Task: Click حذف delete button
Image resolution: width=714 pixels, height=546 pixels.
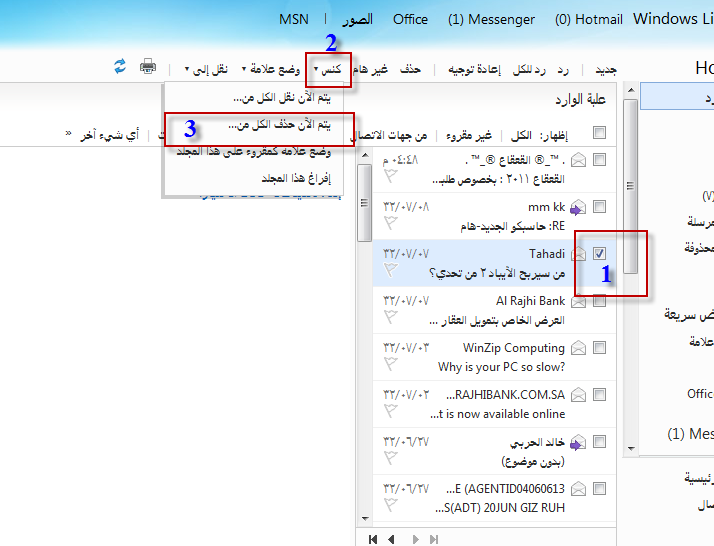Action: pyautogui.click(x=410, y=69)
